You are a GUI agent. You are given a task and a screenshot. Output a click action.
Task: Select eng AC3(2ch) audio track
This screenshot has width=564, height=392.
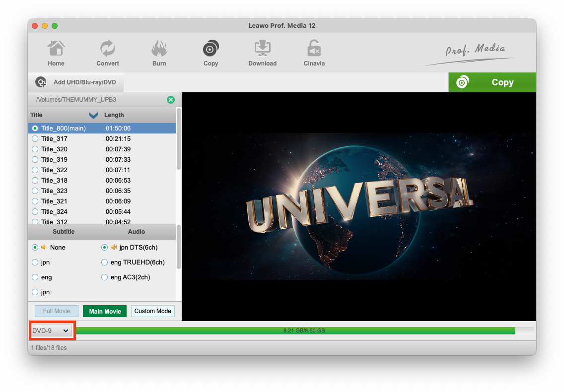[104, 277]
